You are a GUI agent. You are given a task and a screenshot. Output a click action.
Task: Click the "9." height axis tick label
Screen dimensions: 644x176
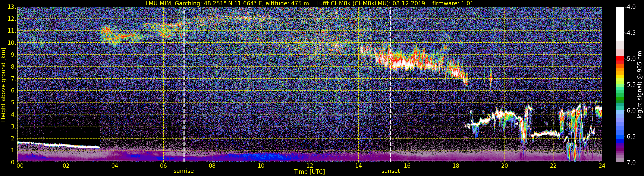tap(13, 55)
